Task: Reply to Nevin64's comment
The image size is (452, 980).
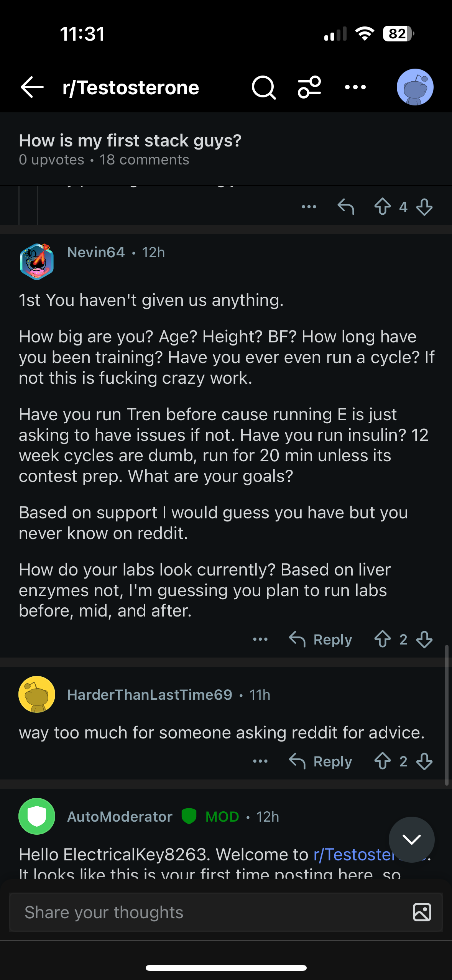Action: 321,639
